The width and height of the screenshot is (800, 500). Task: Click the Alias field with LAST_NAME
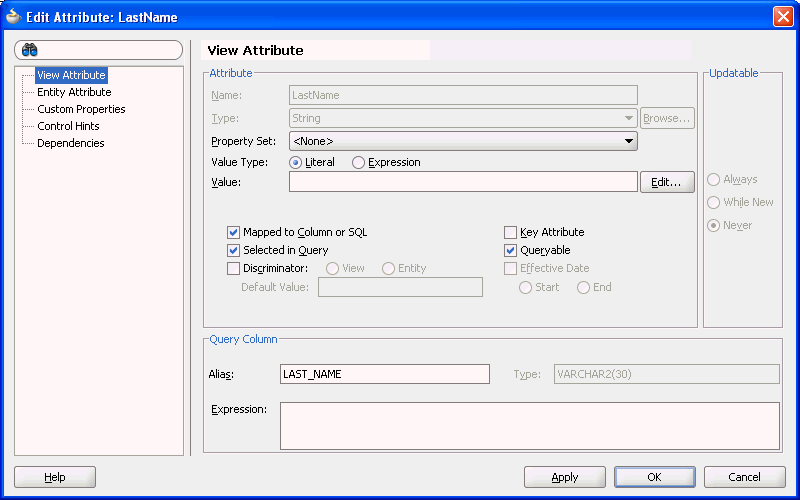[385, 374]
